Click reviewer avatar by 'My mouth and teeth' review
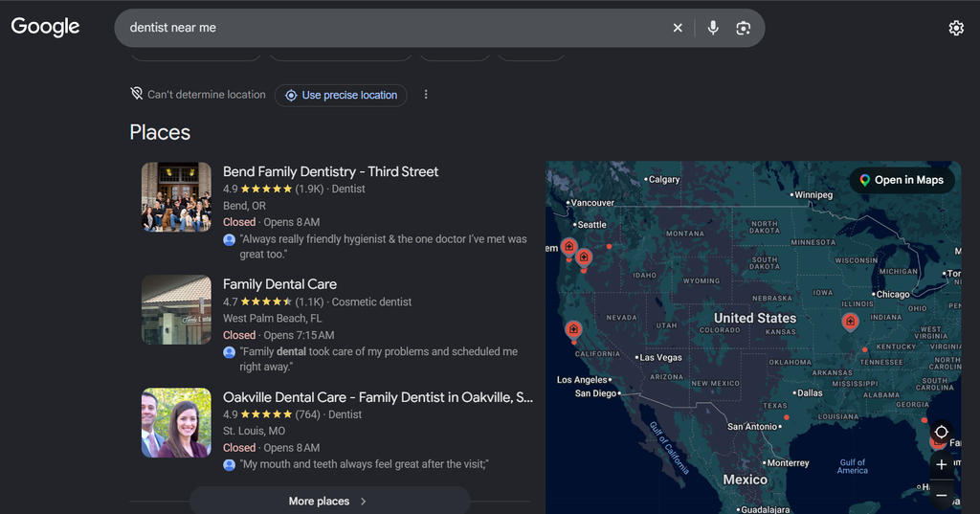This screenshot has width=980, height=514. point(230,464)
